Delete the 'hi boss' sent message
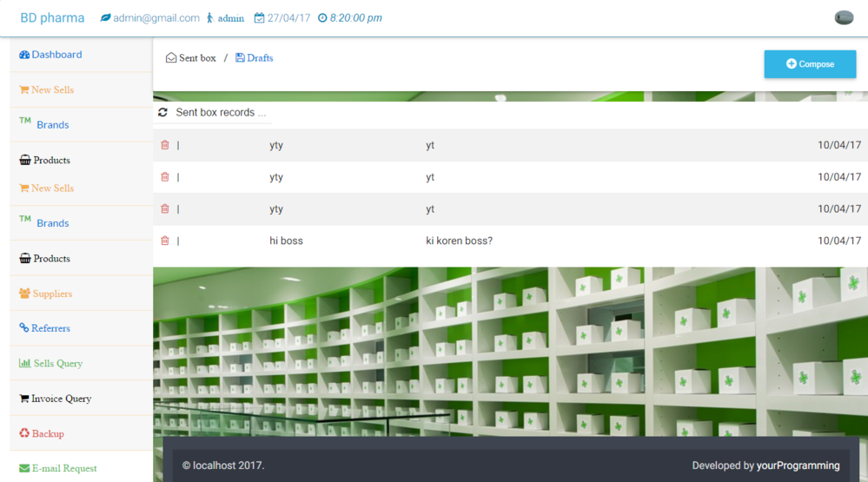This screenshot has height=482, width=868. coord(165,241)
